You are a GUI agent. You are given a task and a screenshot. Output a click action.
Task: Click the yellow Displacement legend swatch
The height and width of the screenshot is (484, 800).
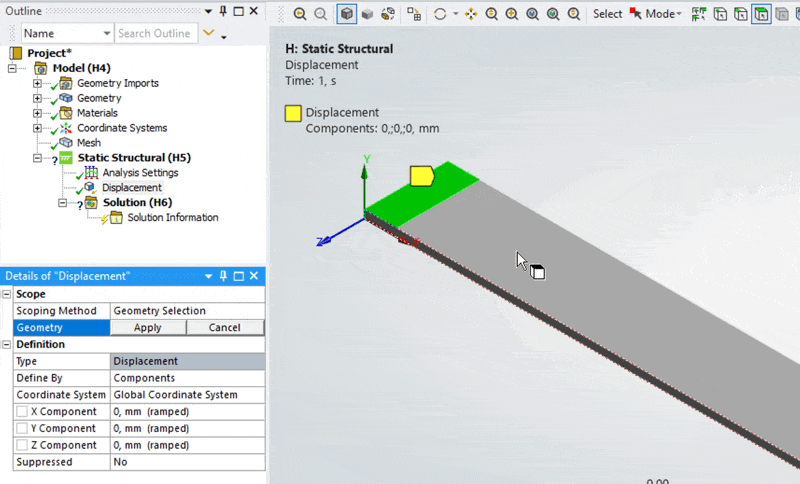coord(294,113)
